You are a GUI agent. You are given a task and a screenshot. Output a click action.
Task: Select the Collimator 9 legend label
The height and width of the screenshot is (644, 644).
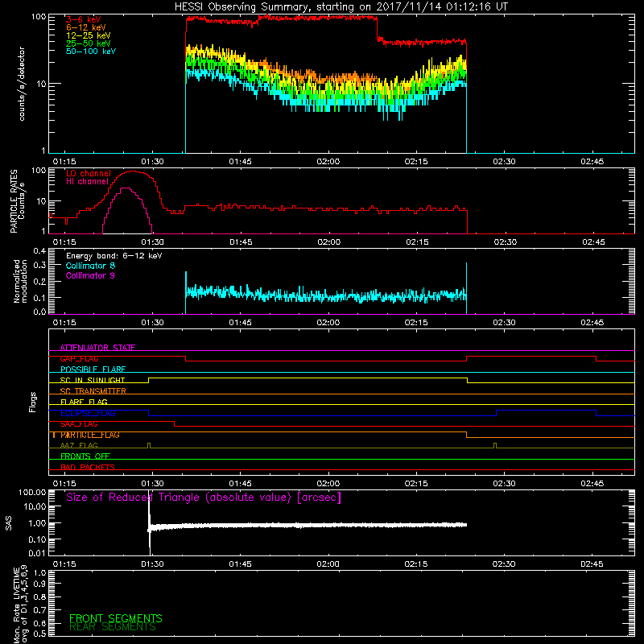[x=90, y=275]
